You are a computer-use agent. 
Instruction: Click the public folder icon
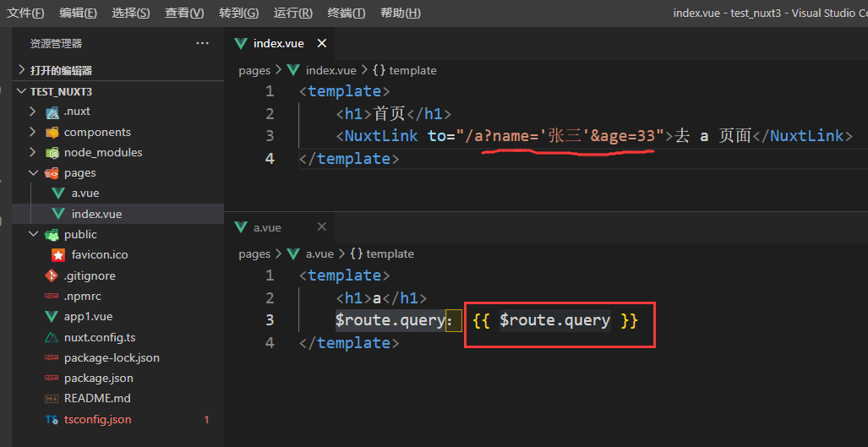click(52, 235)
